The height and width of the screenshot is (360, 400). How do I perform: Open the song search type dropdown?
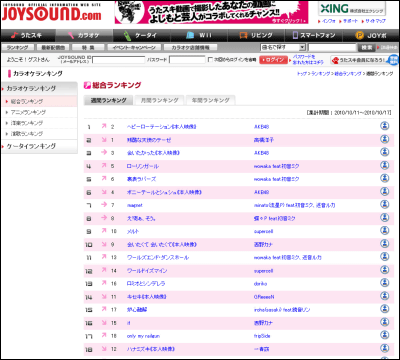(283, 48)
